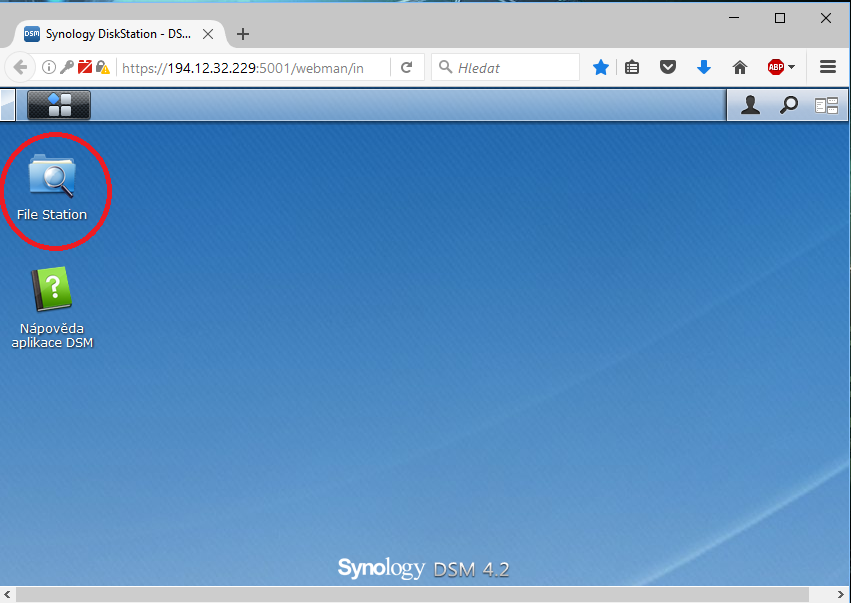
Task: Open Nápověda aplikace DSM help icon
Action: [52, 307]
